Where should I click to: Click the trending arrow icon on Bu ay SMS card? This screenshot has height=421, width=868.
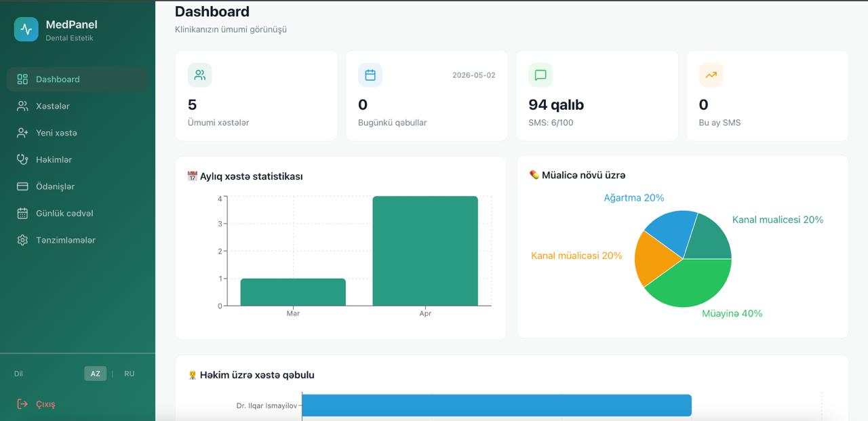[x=711, y=75]
